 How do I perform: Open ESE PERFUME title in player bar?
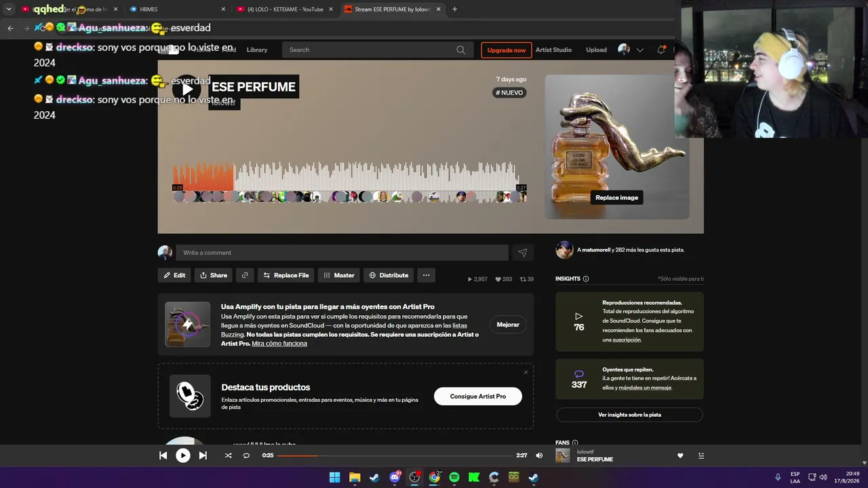point(595,460)
